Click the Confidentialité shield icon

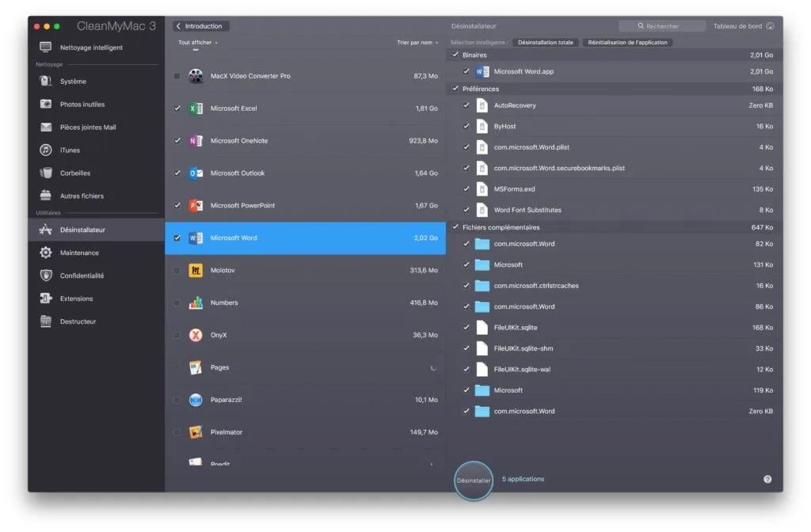(x=45, y=275)
